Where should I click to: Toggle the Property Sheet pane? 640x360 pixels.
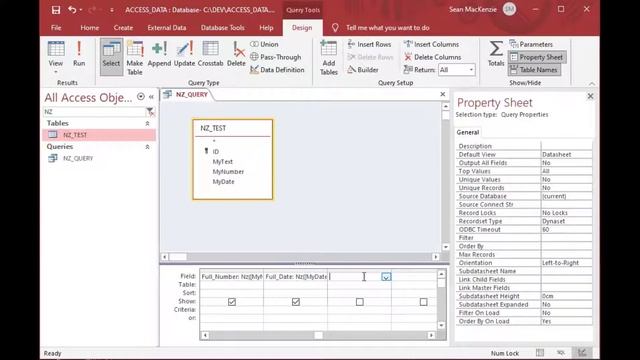point(537,57)
